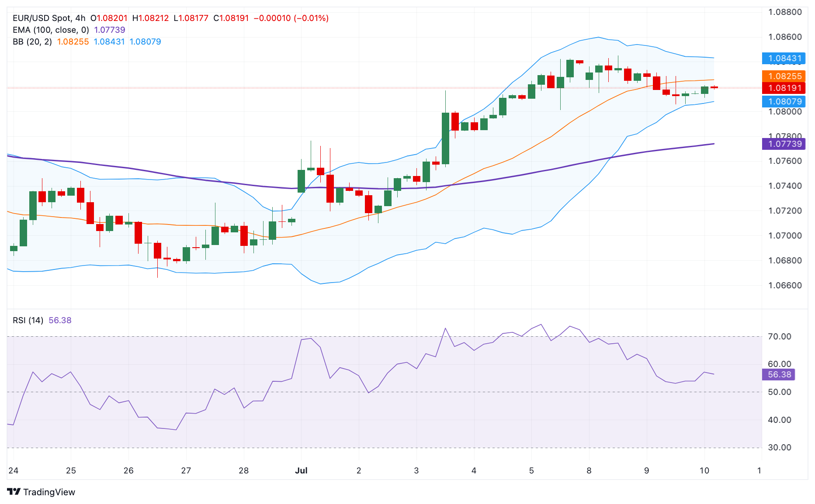Select date 24 on the time axis
The image size is (815, 504).
[13, 470]
